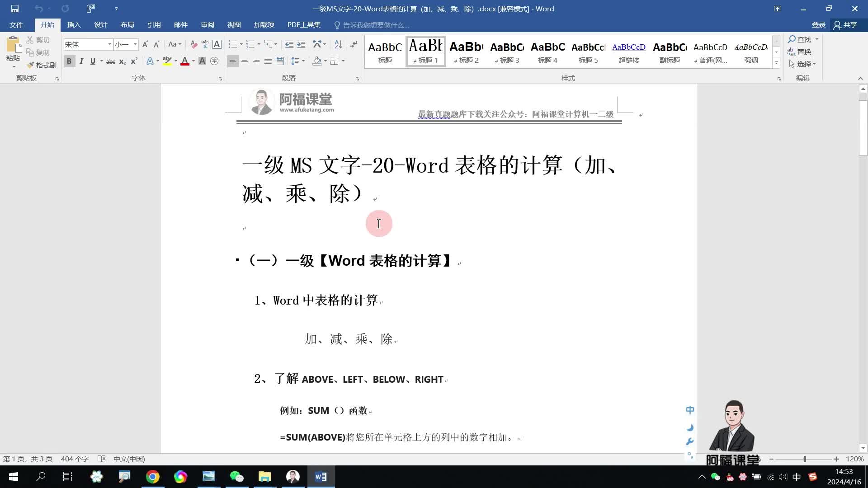
Task: Click the bullet list icon
Action: 233,44
